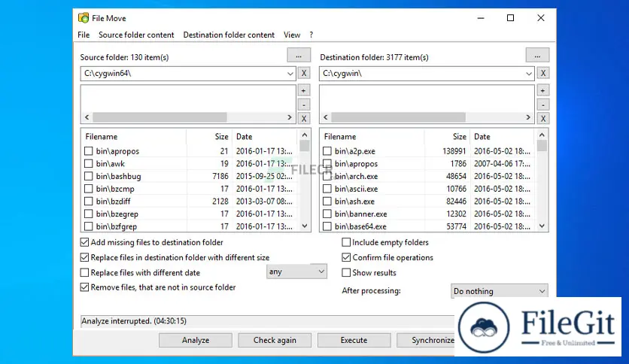Viewport: 629px width, 364px height.
Task: Click the X button beside destination filter list
Action: (543, 118)
